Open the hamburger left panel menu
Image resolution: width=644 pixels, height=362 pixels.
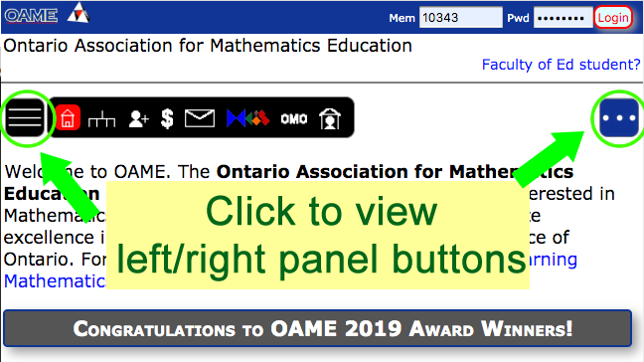pos(25,118)
